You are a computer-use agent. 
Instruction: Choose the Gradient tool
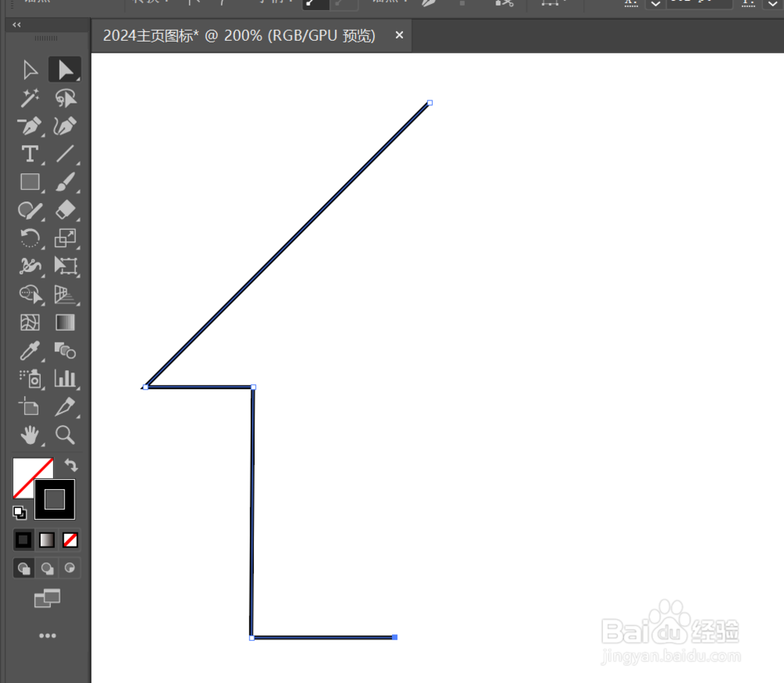click(x=65, y=322)
